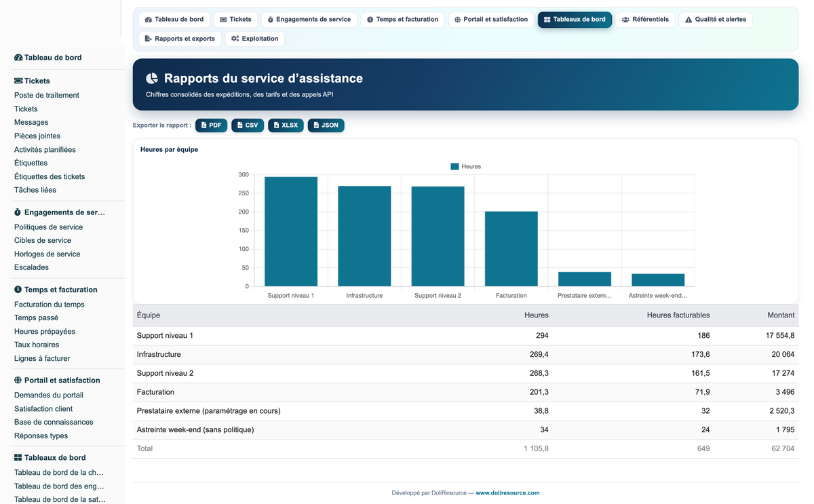Click the globe icon beside Portail et satisfaction in sidebar
The image size is (814, 504).
[18, 381]
